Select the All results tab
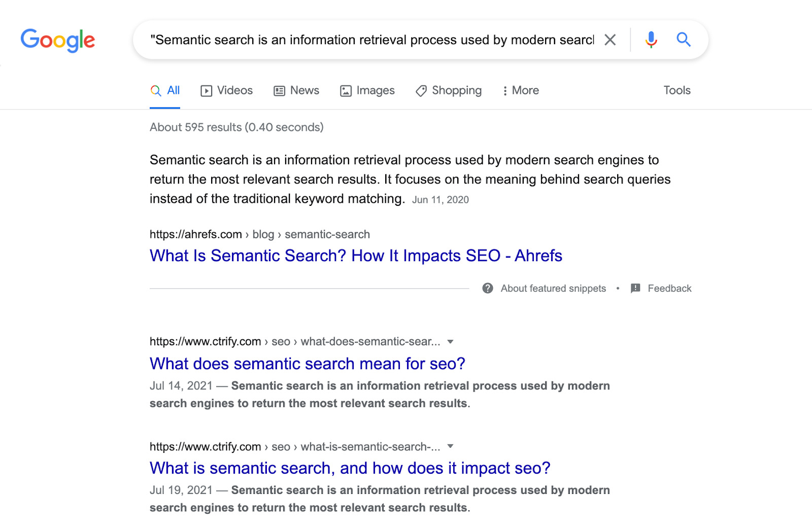The image size is (812, 530). (x=165, y=91)
